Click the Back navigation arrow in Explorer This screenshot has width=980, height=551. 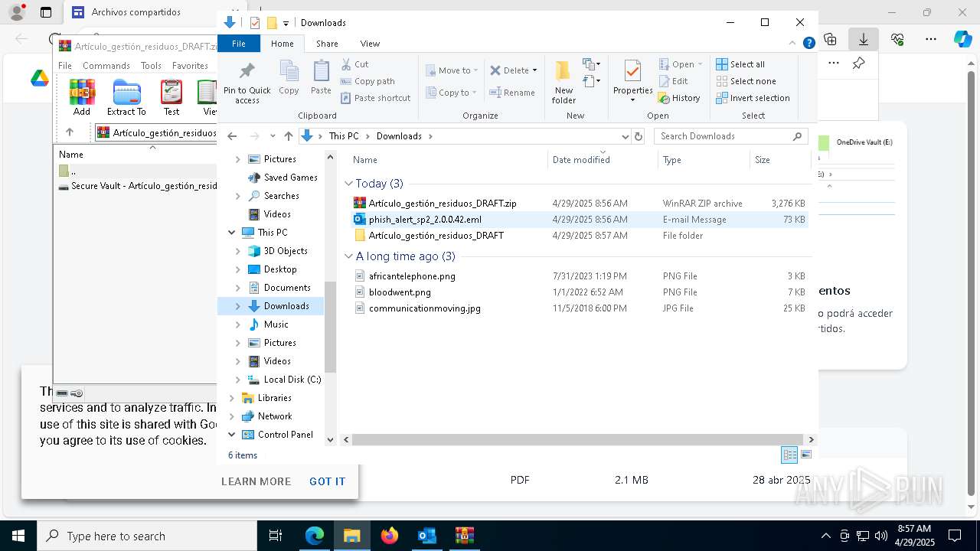[232, 136]
